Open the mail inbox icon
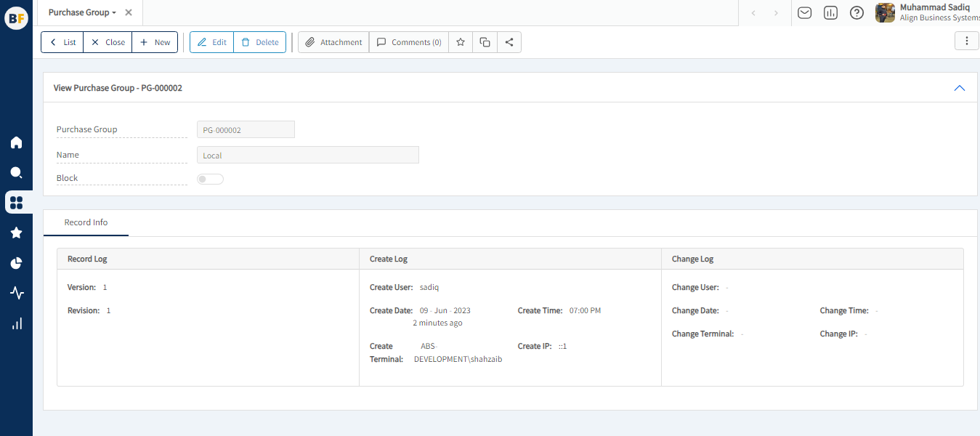Screen dimensions: 980x436 (804, 13)
